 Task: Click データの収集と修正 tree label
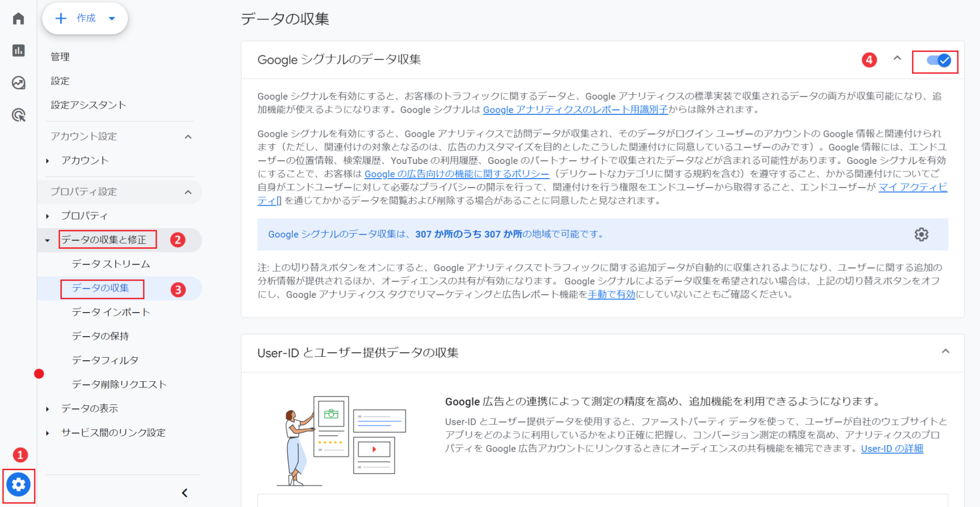pyautogui.click(x=104, y=240)
